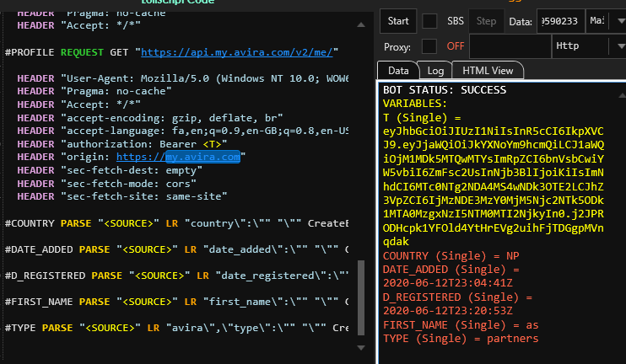Click the Step button
The image size is (626, 364).
click(486, 21)
